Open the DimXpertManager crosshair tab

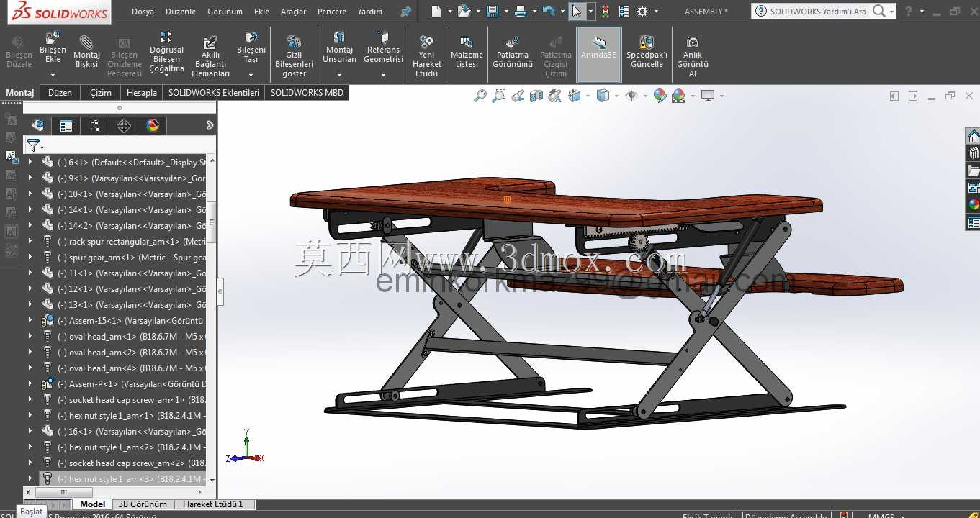pyautogui.click(x=124, y=126)
